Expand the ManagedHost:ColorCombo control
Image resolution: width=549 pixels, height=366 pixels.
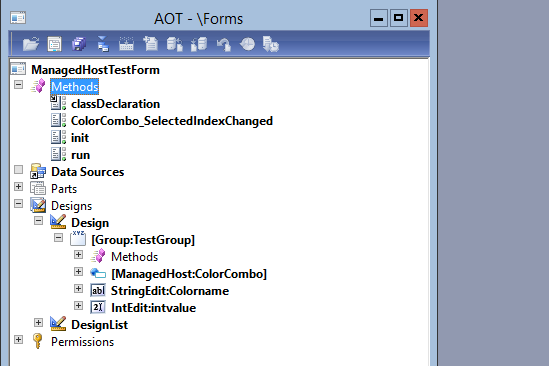click(x=78, y=271)
